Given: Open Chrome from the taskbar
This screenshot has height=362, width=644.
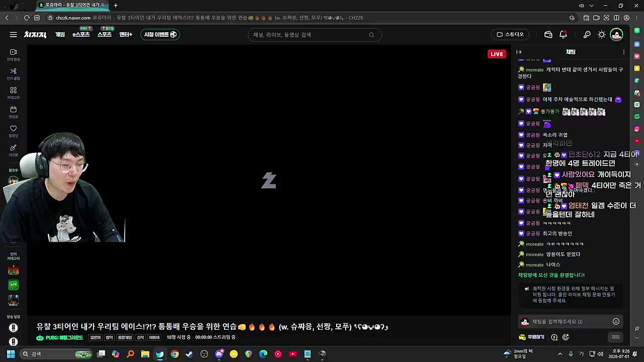Looking at the screenshot, I should pos(175,354).
